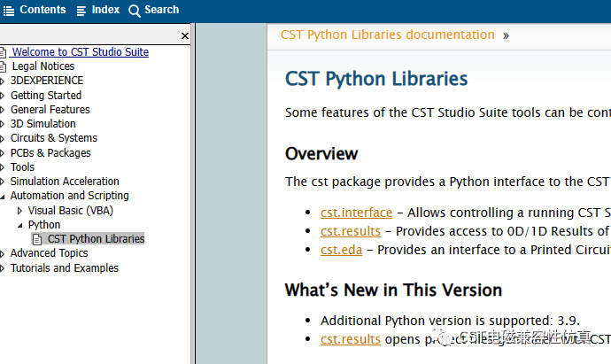Screen dimensions: 611x364
Task: Select Legal Notices in the tree
Action: coord(43,66)
